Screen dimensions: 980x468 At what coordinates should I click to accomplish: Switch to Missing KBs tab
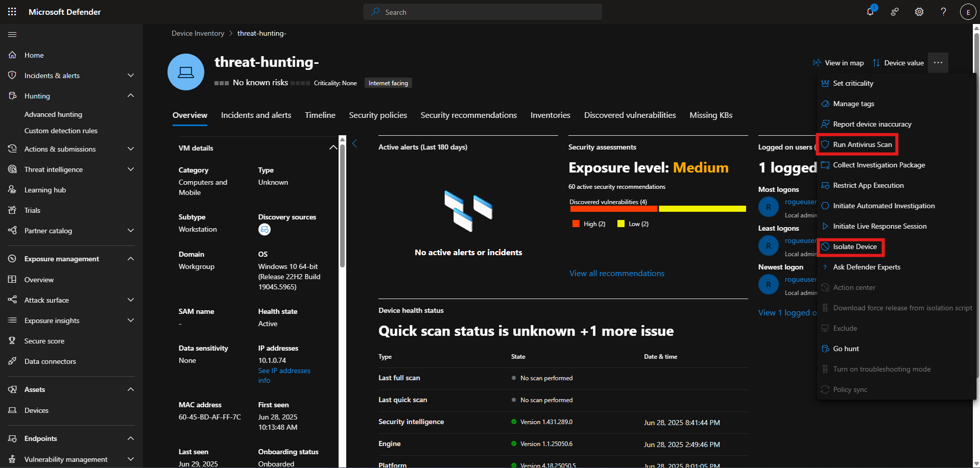pos(711,115)
